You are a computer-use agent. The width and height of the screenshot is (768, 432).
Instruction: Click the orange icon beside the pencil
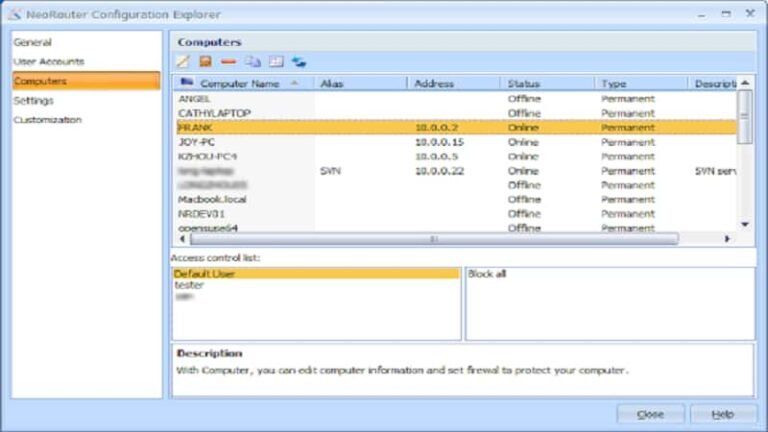pyautogui.click(x=205, y=62)
